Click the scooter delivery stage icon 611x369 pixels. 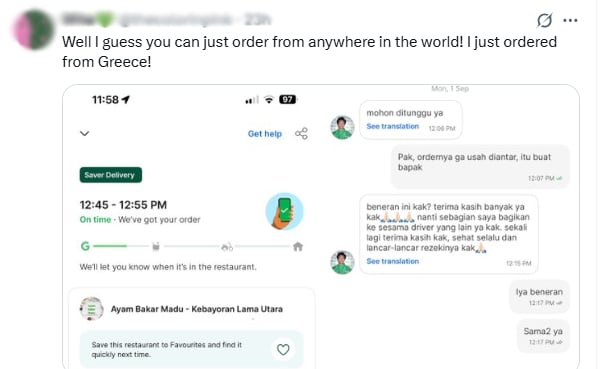click(227, 247)
